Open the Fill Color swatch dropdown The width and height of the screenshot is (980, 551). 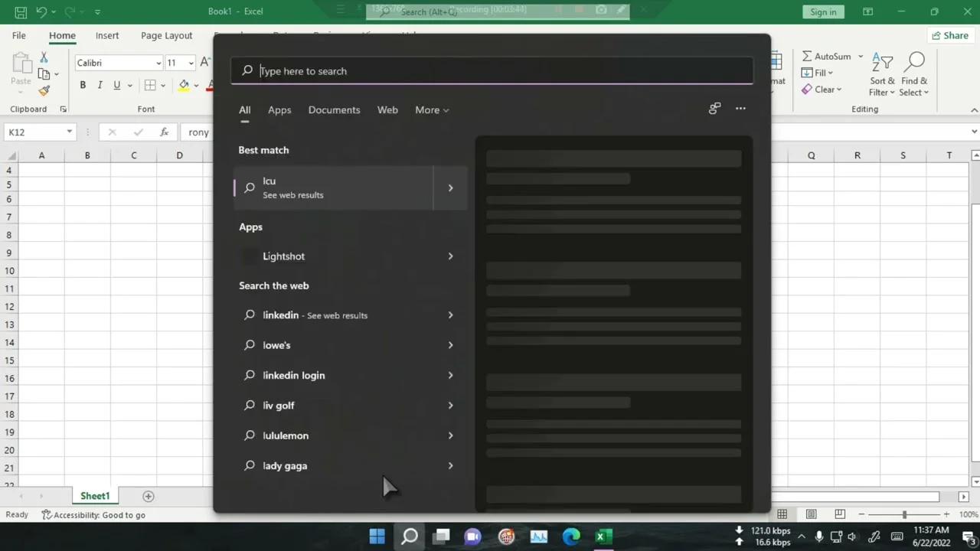(196, 85)
